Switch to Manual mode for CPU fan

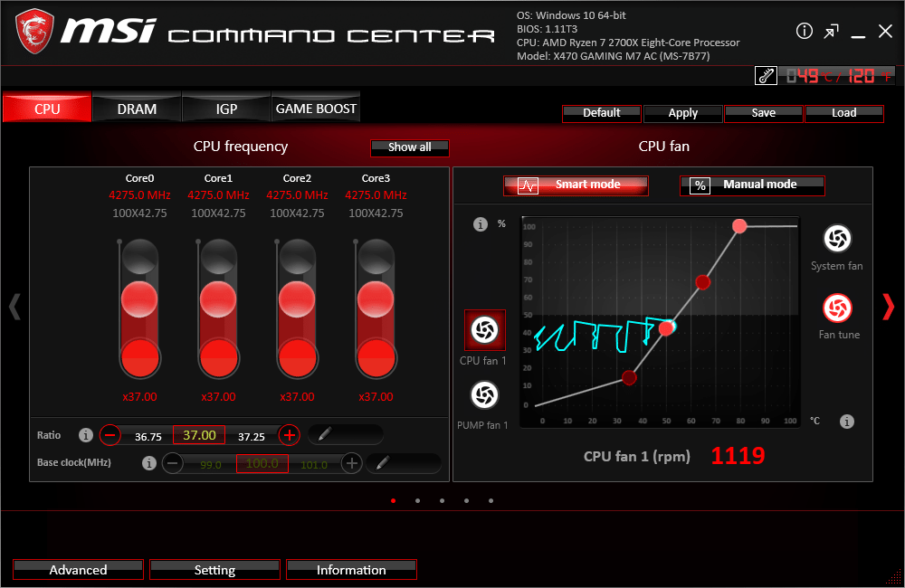point(752,185)
